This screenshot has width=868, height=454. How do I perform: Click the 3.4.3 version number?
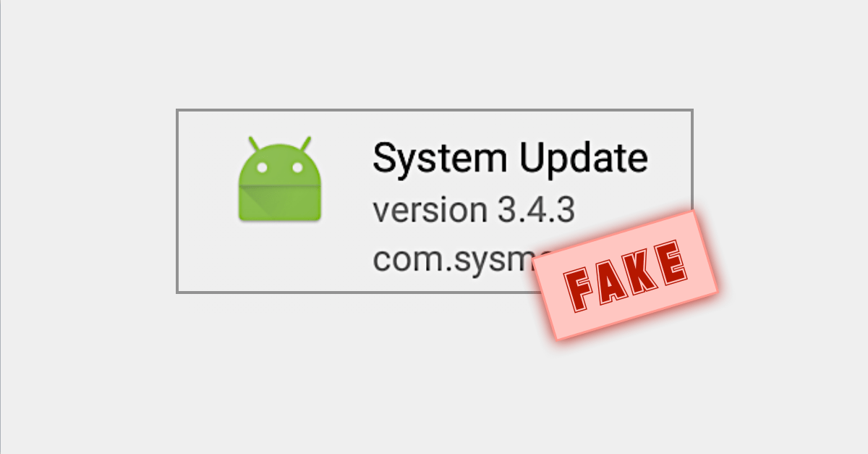tap(537, 210)
